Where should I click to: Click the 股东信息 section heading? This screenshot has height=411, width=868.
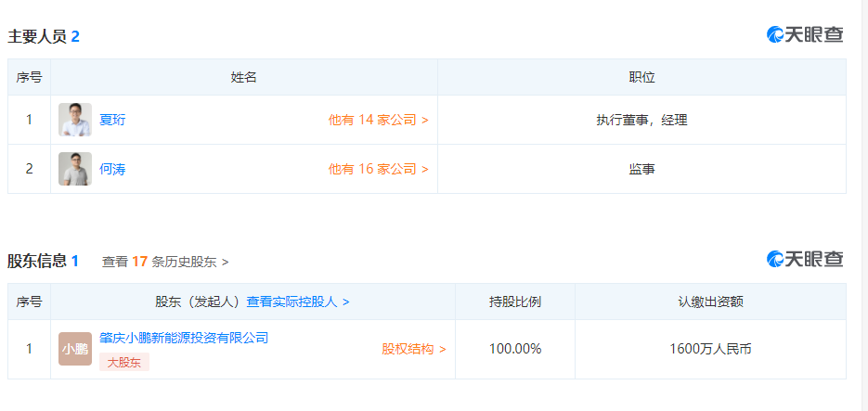(x=37, y=261)
